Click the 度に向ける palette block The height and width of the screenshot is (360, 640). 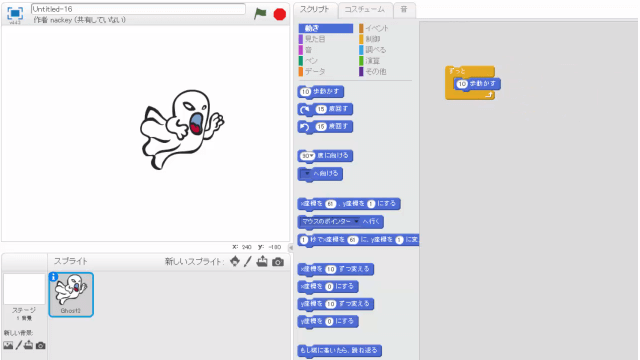coord(325,156)
